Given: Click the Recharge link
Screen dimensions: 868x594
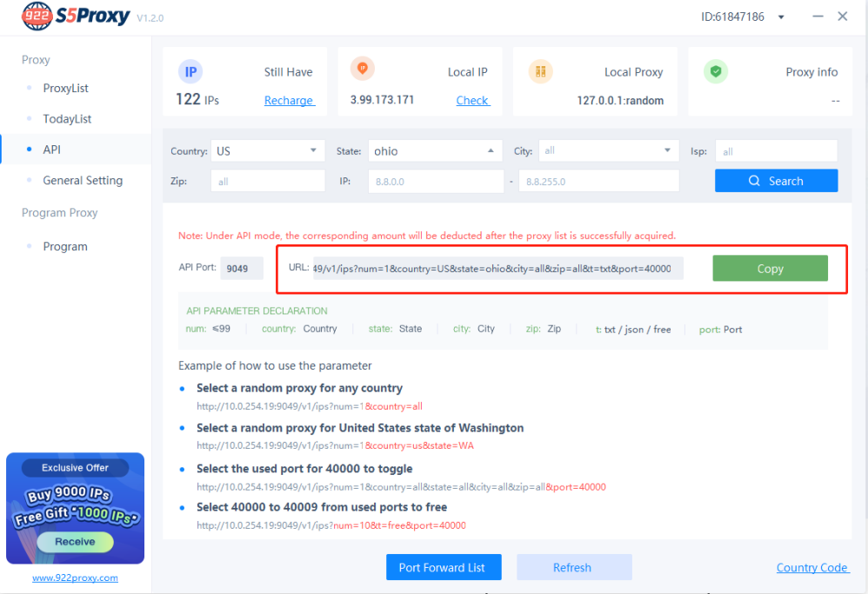Looking at the screenshot, I should coord(289,101).
